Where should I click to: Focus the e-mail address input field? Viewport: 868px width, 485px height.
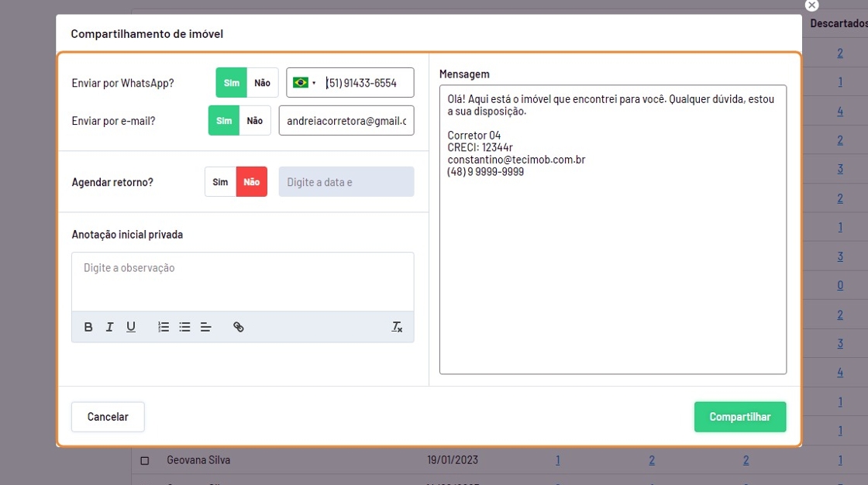click(x=346, y=121)
